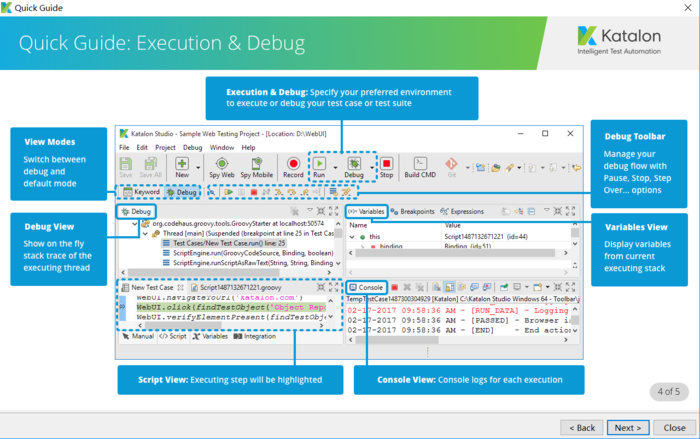
Task: Click the red Record button
Action: click(x=293, y=167)
